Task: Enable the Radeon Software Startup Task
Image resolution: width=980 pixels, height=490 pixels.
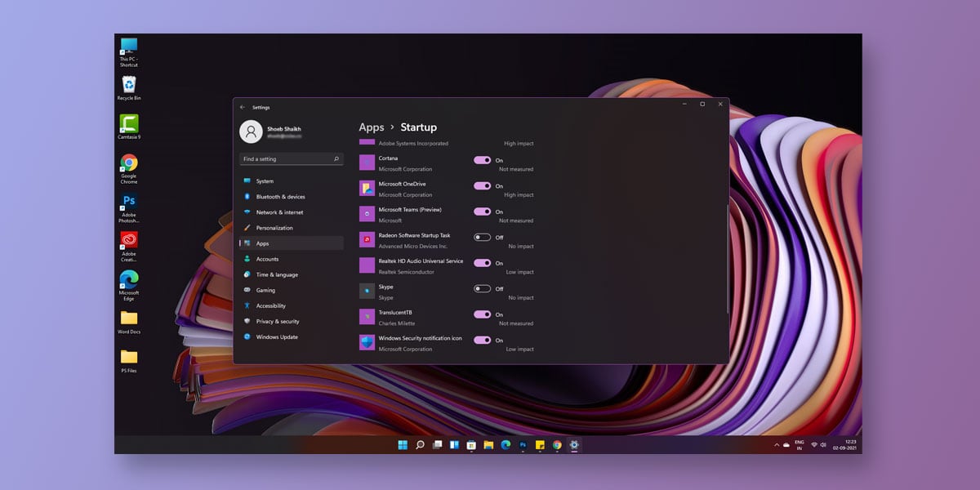Action: click(482, 236)
